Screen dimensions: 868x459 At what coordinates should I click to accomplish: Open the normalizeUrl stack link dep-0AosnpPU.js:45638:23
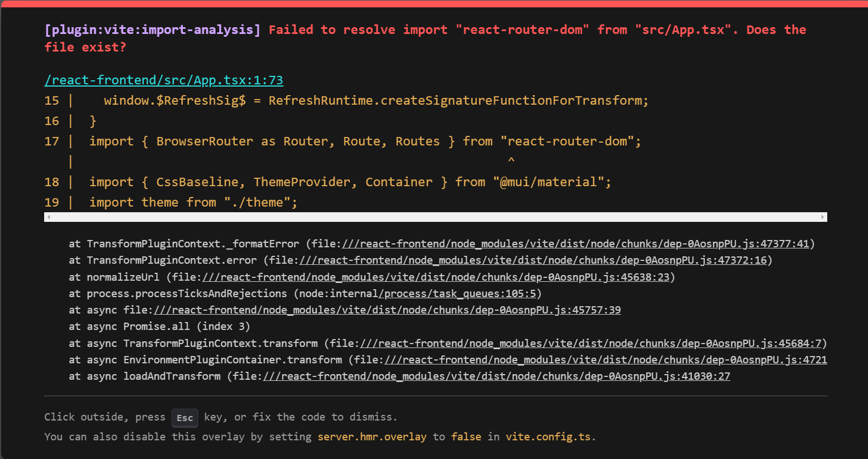(x=435, y=277)
